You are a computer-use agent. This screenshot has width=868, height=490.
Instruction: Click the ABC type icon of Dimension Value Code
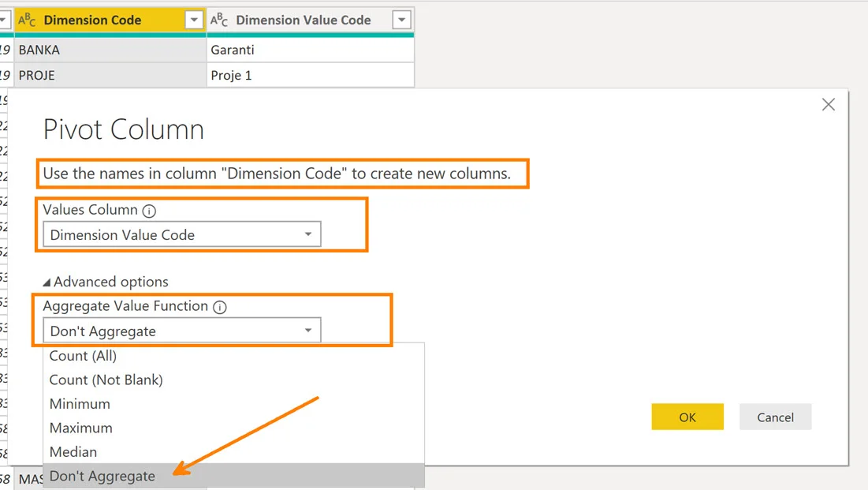pyautogui.click(x=219, y=21)
